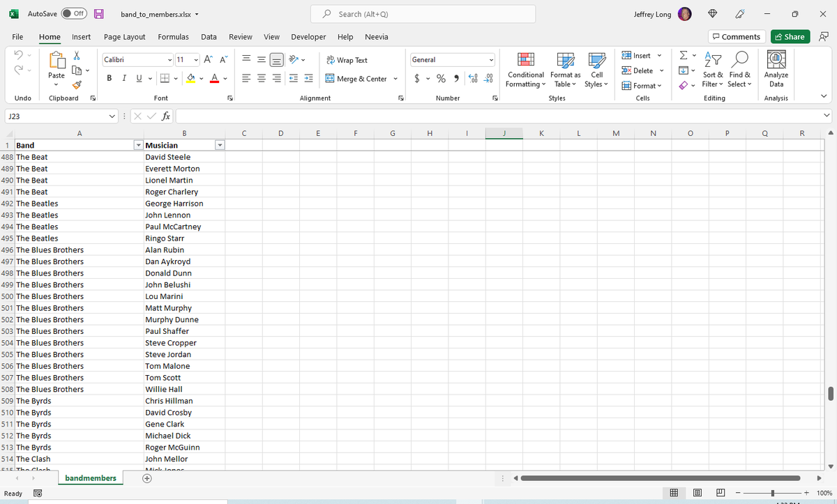
Task: Click Decrease Font Size icon
Action: (x=225, y=60)
